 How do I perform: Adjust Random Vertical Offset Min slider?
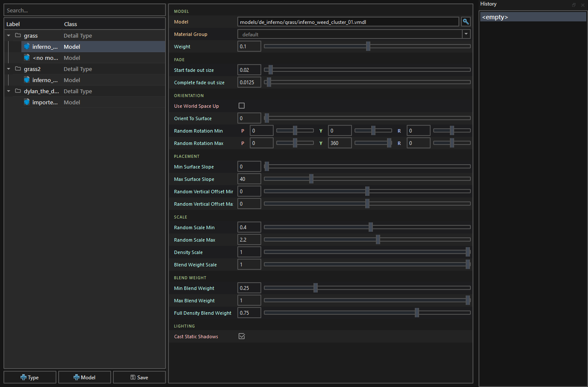click(367, 191)
